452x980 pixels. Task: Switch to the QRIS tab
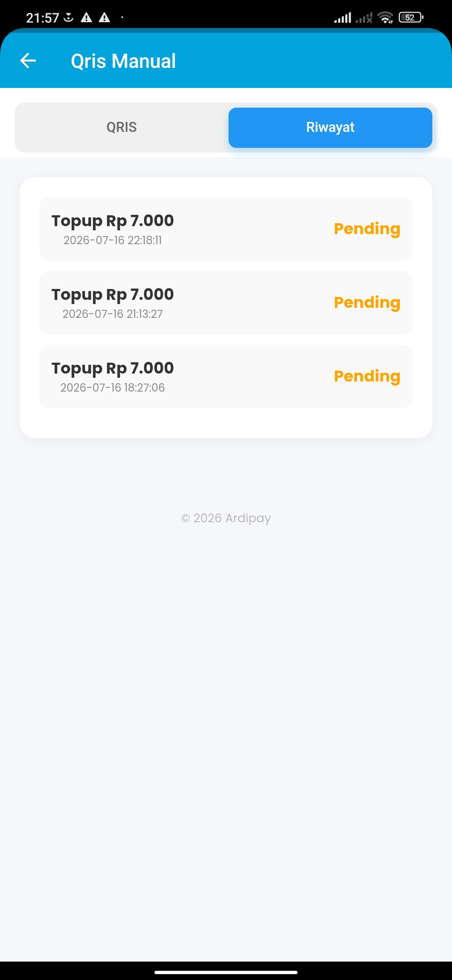121,127
